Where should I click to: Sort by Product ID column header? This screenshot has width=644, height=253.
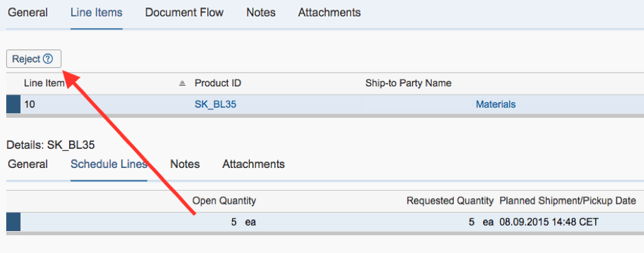click(x=218, y=83)
